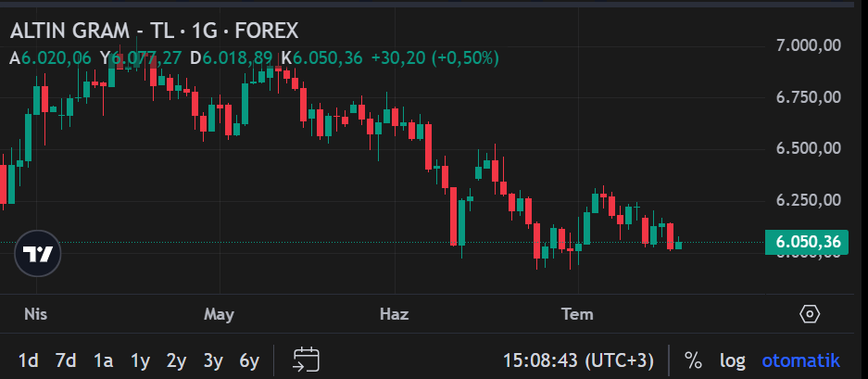Click the May label on time axis
Image resolution: width=868 pixels, height=379 pixels.
coord(219,314)
